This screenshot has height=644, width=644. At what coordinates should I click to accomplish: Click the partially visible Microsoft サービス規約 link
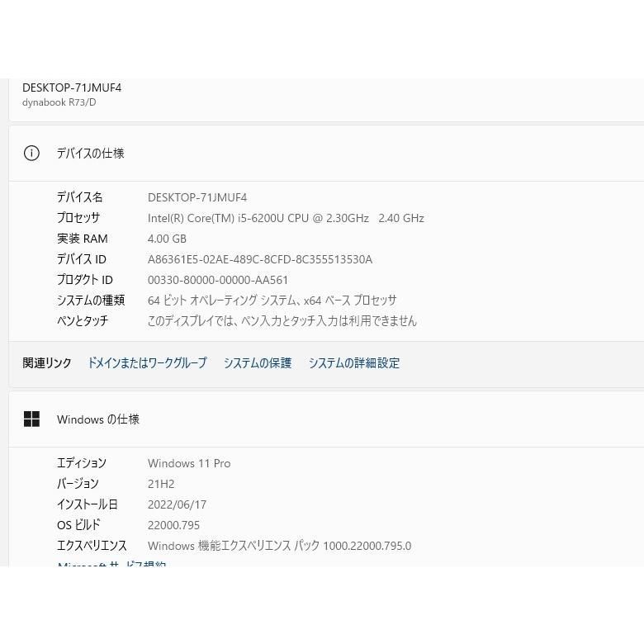pos(111,565)
